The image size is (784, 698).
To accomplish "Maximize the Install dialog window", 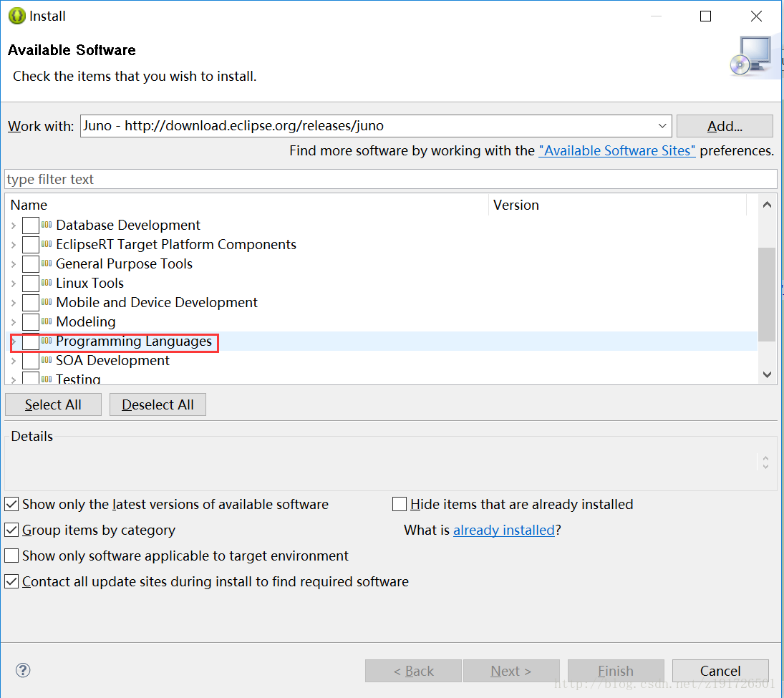I will coord(705,16).
